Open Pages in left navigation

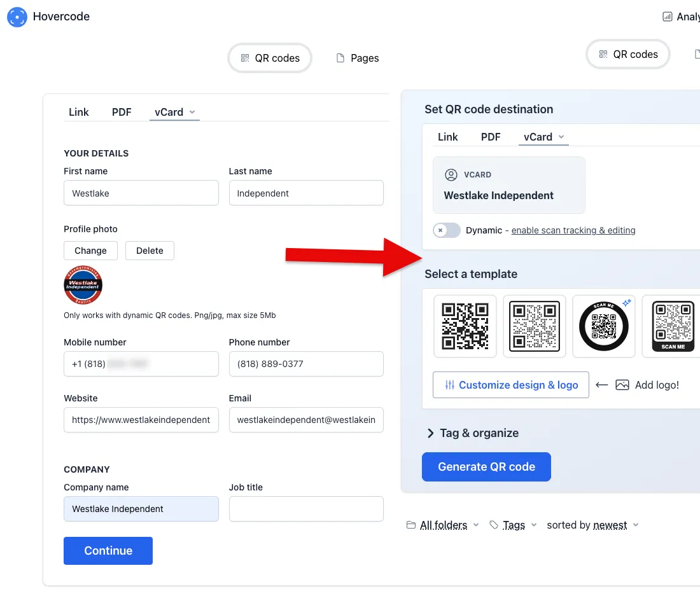tap(358, 58)
